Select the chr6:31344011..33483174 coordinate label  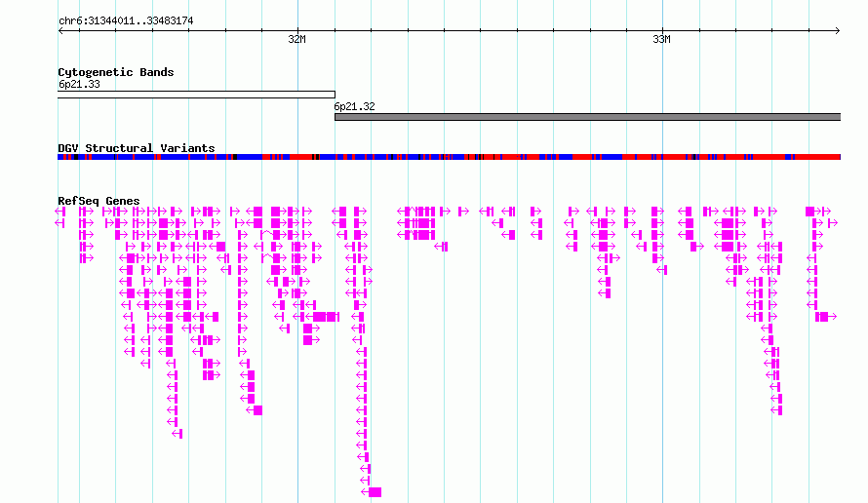coord(126,21)
